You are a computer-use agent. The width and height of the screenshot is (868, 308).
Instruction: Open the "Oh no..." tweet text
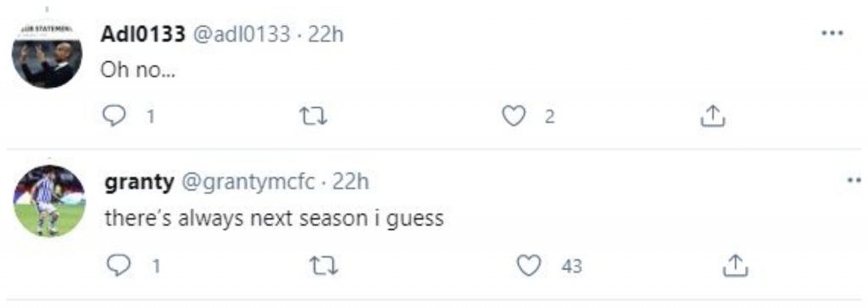pyautogui.click(x=138, y=71)
